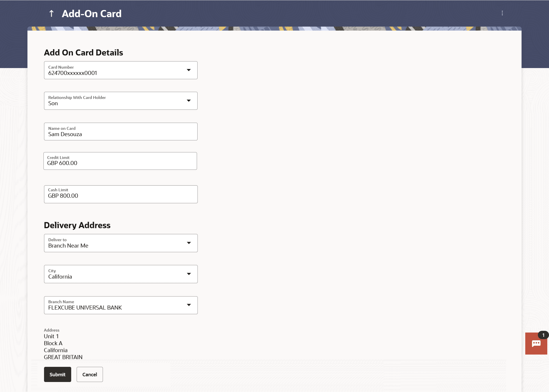Click the Credit Limit input field
Image resolution: width=549 pixels, height=392 pixels.
pyautogui.click(x=120, y=161)
